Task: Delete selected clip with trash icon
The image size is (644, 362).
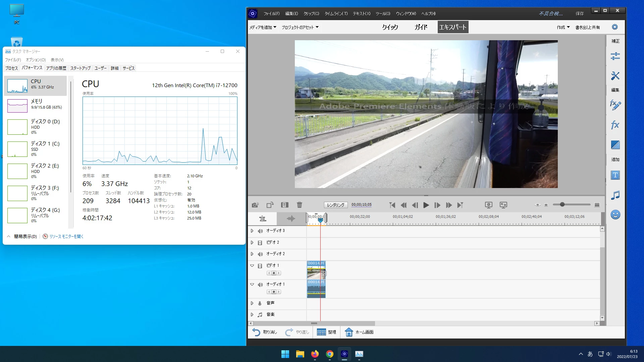Action: click(x=299, y=205)
